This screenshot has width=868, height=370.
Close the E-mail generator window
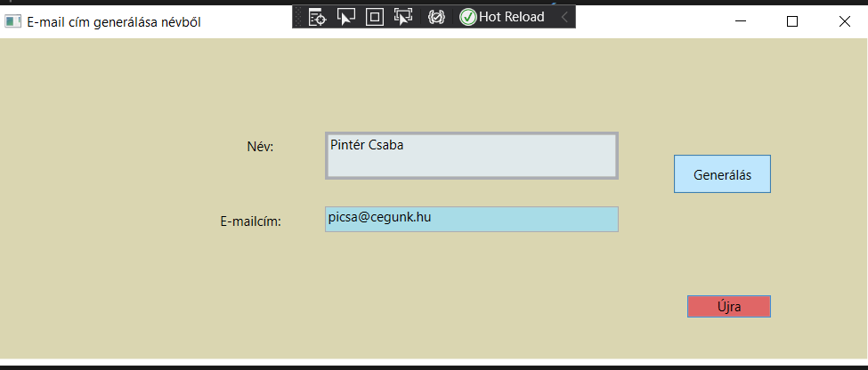coord(845,21)
